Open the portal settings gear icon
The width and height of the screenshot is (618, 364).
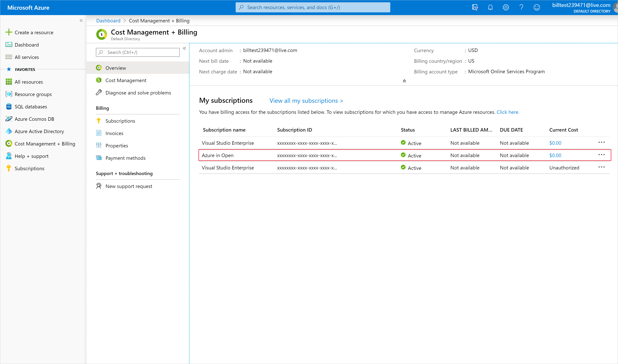tap(506, 7)
